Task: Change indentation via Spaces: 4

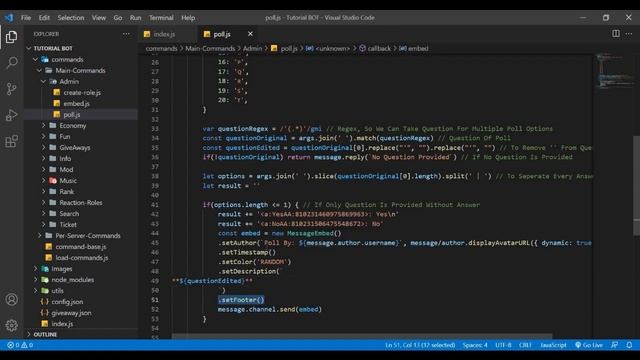Action: pyautogui.click(x=475, y=345)
